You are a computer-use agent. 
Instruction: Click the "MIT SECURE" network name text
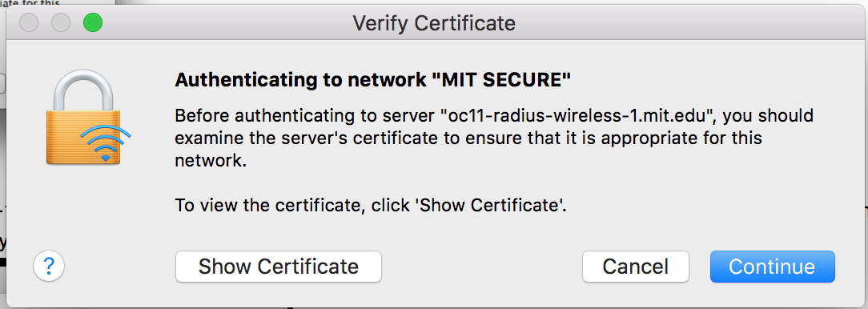click(x=500, y=81)
